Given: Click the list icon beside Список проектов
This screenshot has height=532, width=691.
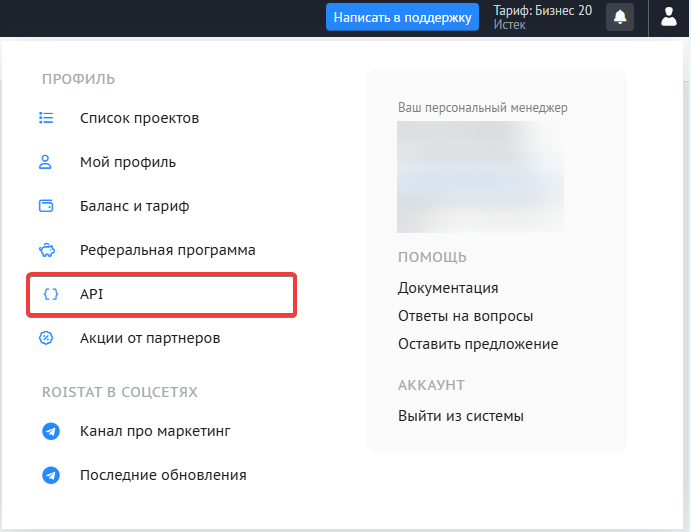Looking at the screenshot, I should (46, 118).
